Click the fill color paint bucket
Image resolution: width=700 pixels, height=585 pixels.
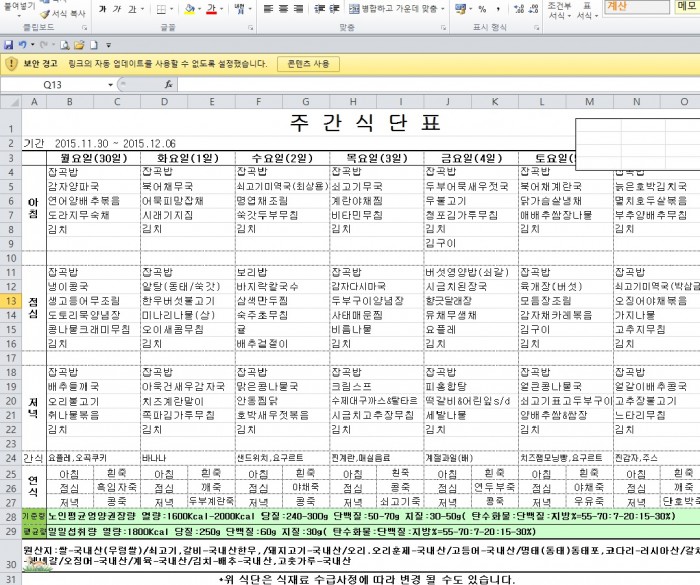click(x=190, y=8)
